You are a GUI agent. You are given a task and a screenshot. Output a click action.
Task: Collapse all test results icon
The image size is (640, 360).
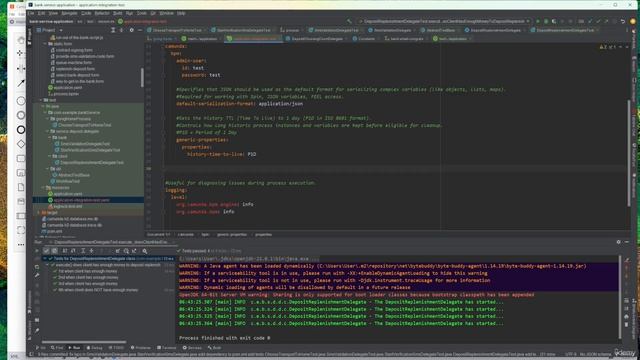click(91, 251)
